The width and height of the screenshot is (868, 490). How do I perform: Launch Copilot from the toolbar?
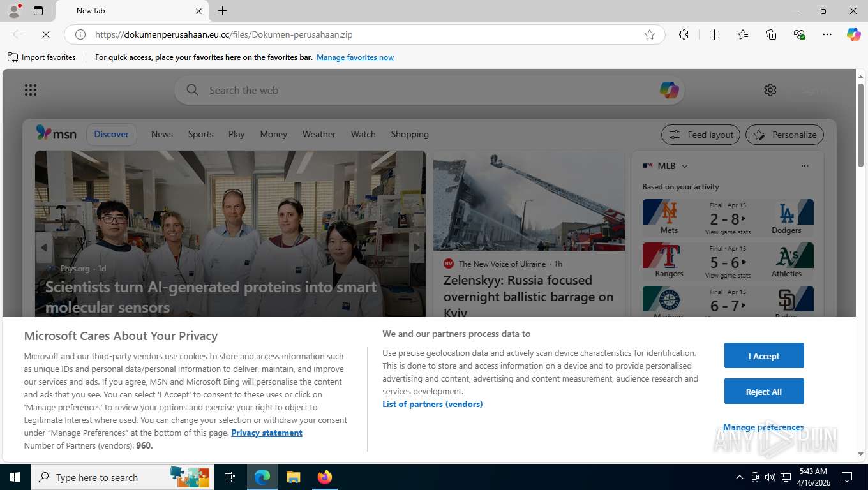tap(854, 34)
